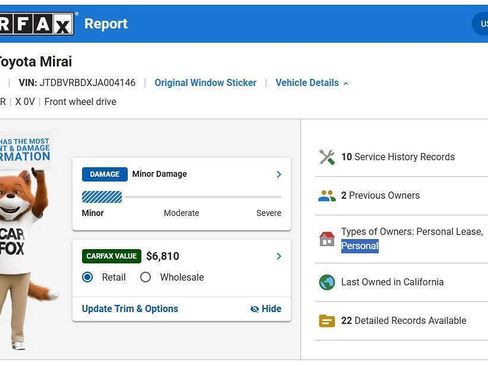Collapse the Vehicle Details chevron

point(346,83)
